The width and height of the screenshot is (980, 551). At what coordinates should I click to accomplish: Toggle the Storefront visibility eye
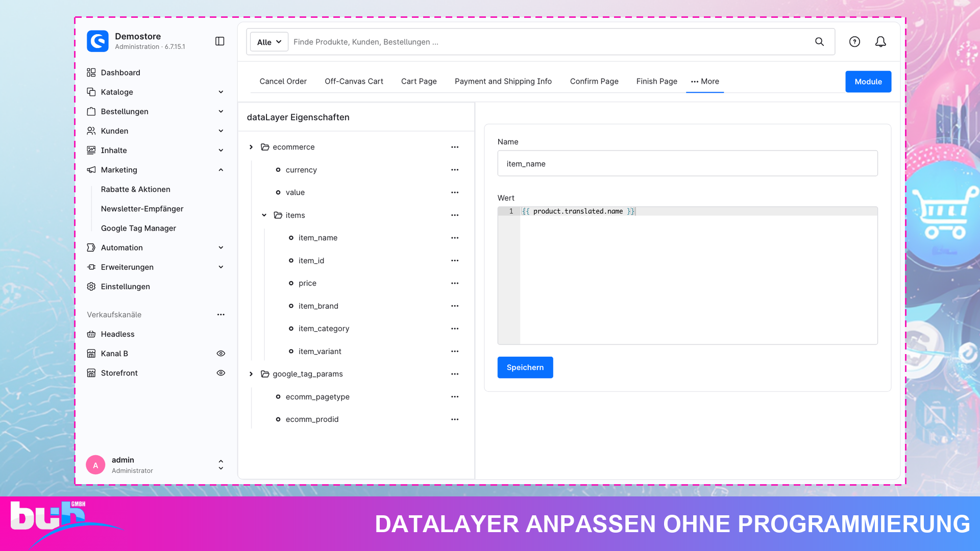(x=221, y=373)
